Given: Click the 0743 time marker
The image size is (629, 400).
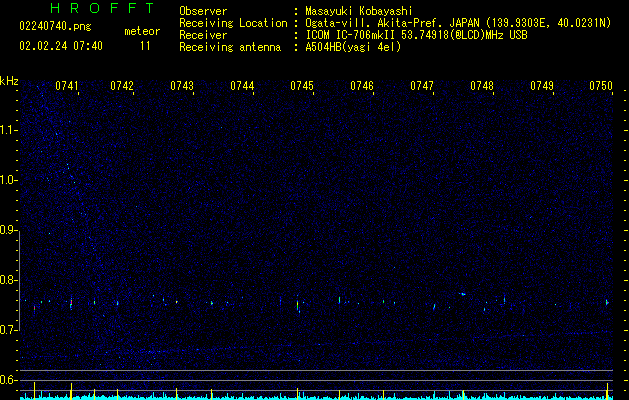Looking at the screenshot, I should click(182, 86).
